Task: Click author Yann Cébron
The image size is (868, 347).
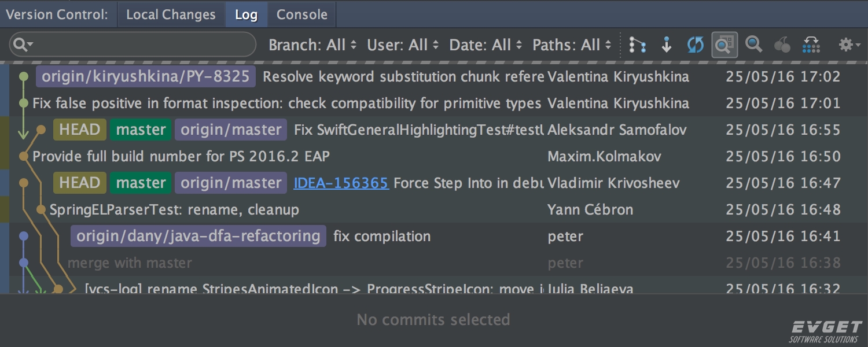Action: [590, 210]
